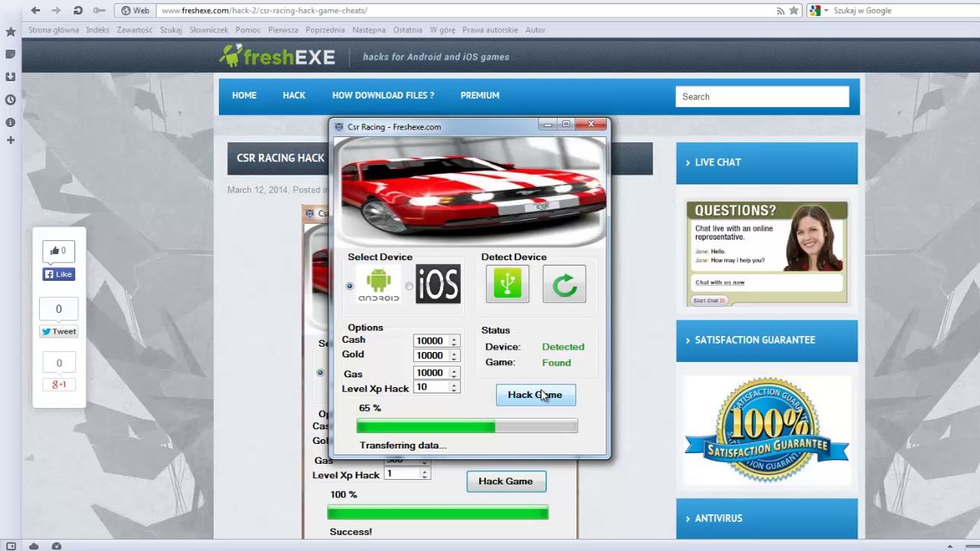Click the browser forward arrow
980x551 pixels.
coord(56,11)
